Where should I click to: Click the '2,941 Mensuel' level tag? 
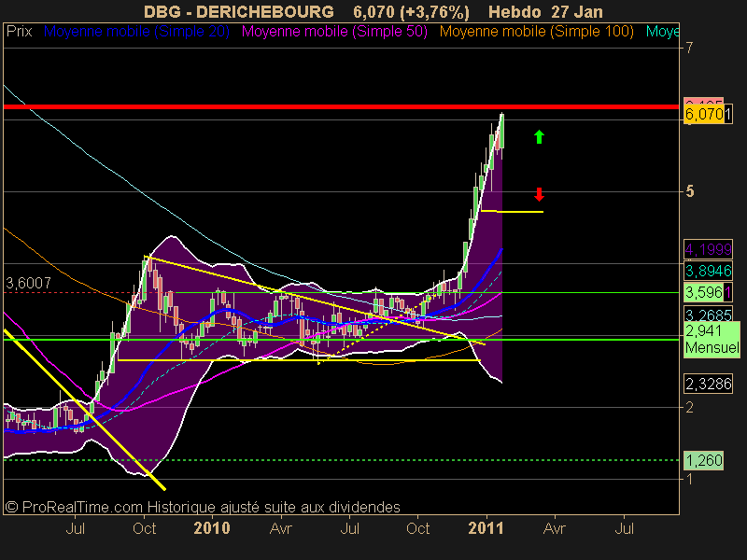pyautogui.click(x=712, y=339)
